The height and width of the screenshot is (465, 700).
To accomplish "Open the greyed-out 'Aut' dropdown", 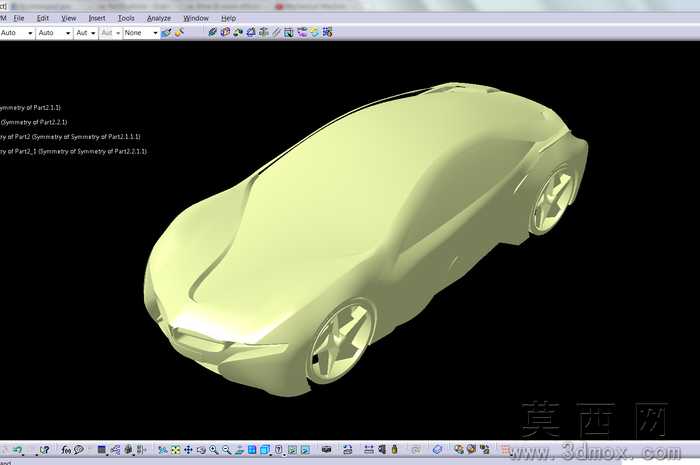I will pyautogui.click(x=111, y=33).
